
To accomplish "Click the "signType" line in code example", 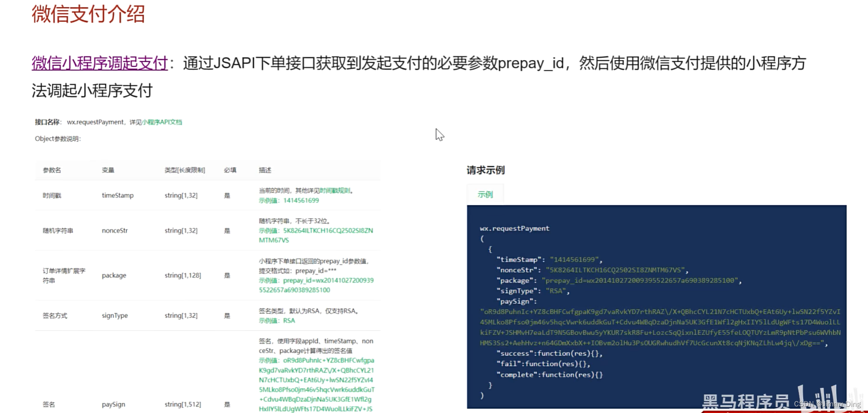I will (x=533, y=291).
